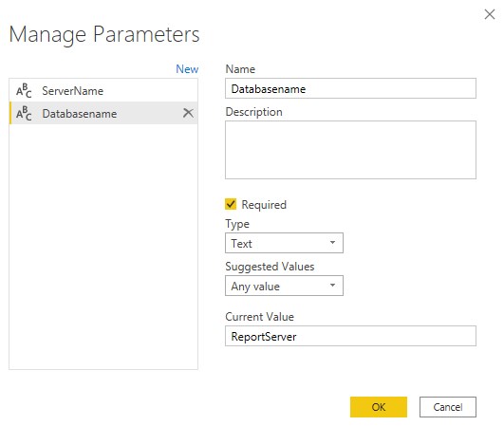Click the Current Value label
The width and height of the screenshot is (504, 426).
point(259,317)
